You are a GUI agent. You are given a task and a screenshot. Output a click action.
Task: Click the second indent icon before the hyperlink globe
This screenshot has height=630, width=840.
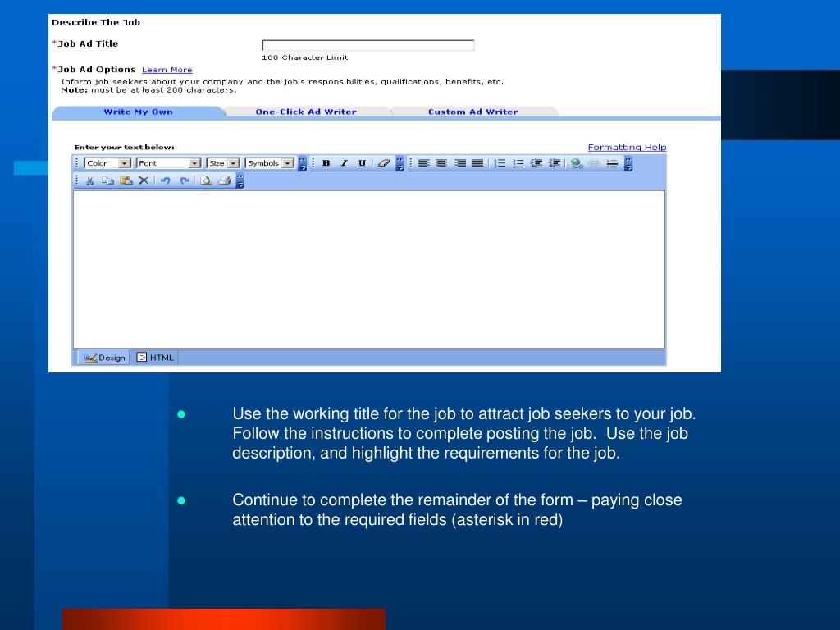(x=555, y=163)
